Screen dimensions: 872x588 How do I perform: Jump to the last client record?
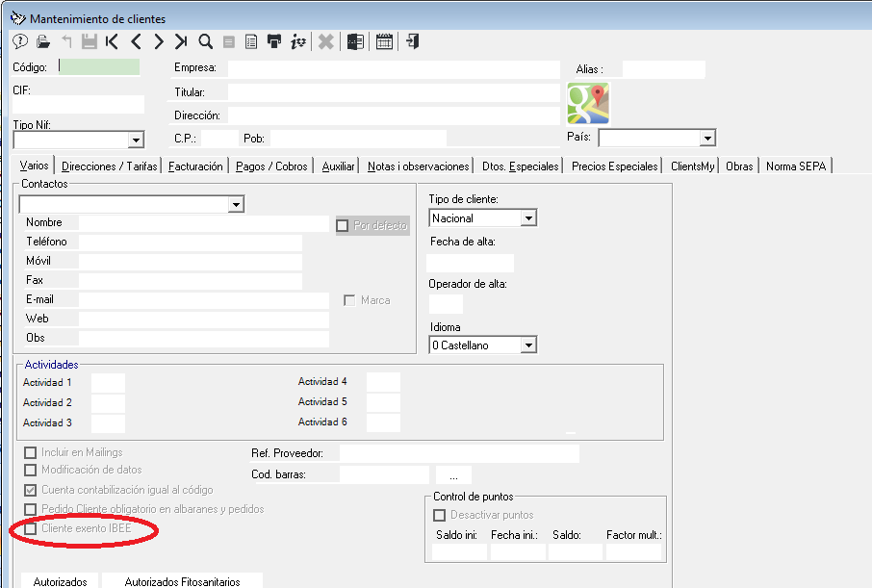click(181, 41)
